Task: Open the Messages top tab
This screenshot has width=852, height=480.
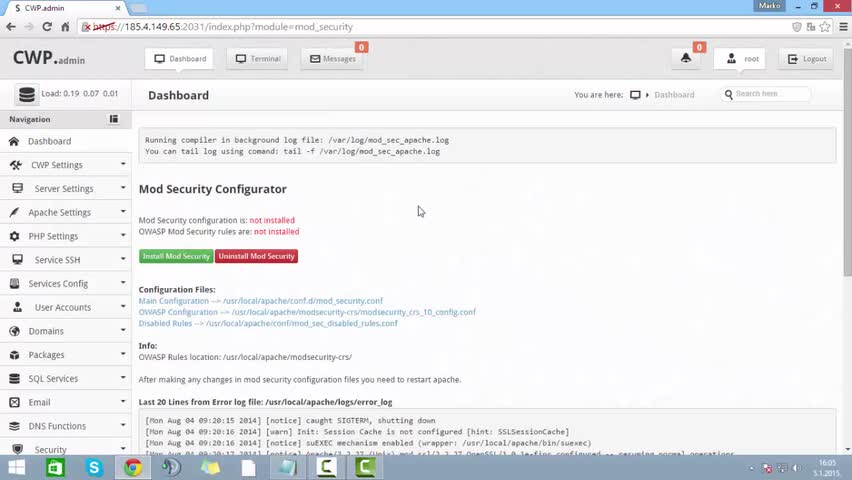Action: tap(332, 59)
